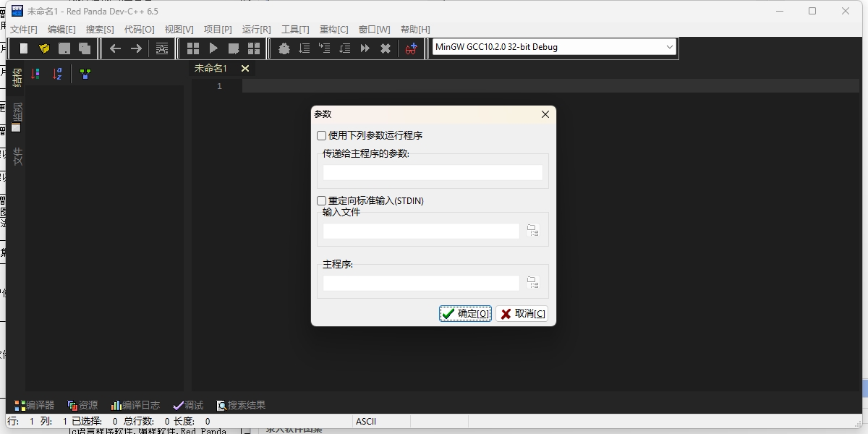Image resolution: width=868 pixels, height=434 pixels.
Task: Click the 主程序 path field
Action: pyautogui.click(x=421, y=283)
